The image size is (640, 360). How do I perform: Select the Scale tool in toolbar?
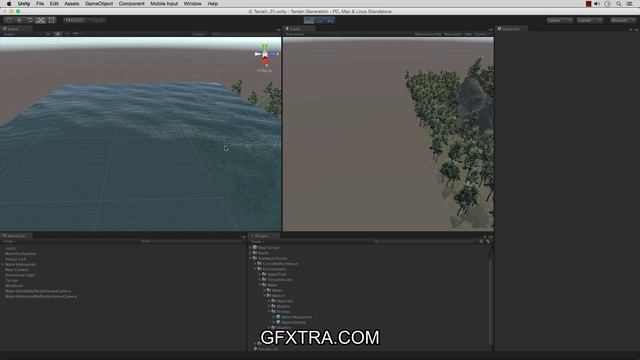pos(40,20)
